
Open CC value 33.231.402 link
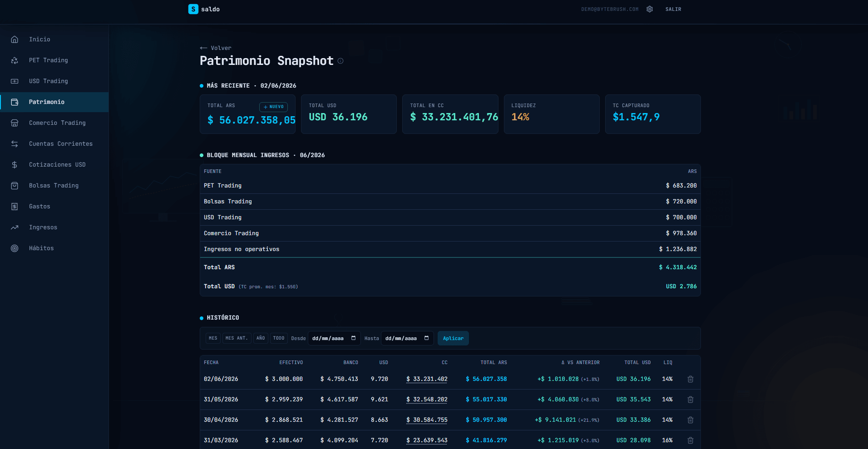pos(427,379)
